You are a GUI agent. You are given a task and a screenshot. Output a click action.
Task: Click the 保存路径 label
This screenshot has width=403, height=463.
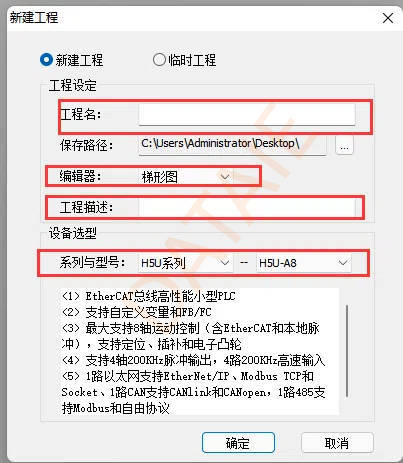pyautogui.click(x=86, y=145)
